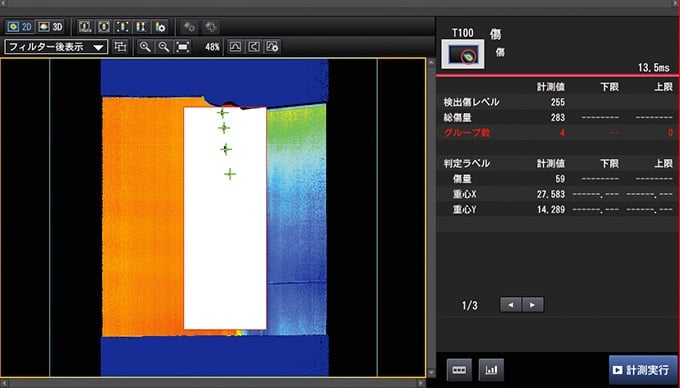Open the bar chart statistics icon
The image size is (680, 388).
pos(491,370)
